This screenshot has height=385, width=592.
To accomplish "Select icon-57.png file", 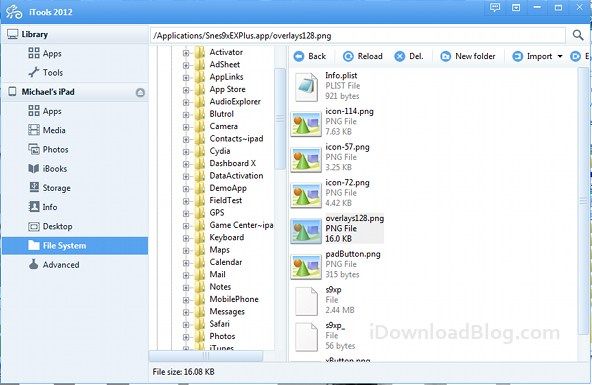I will [330, 157].
